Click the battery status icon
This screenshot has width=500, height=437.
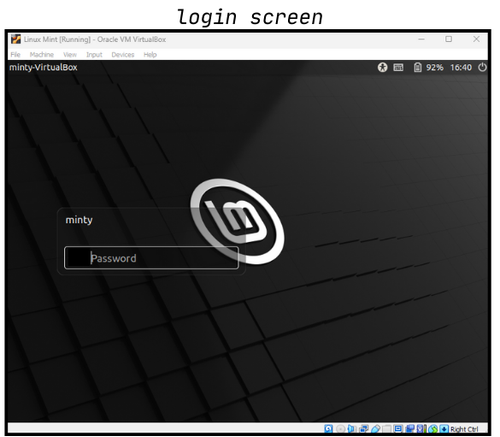point(418,67)
